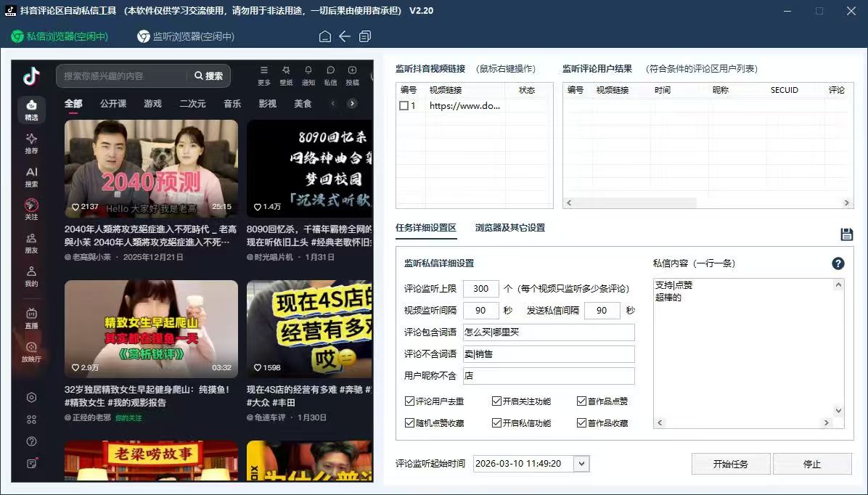This screenshot has width=868, height=495.
Task: Select the 美食 category tab
Action: (x=303, y=104)
